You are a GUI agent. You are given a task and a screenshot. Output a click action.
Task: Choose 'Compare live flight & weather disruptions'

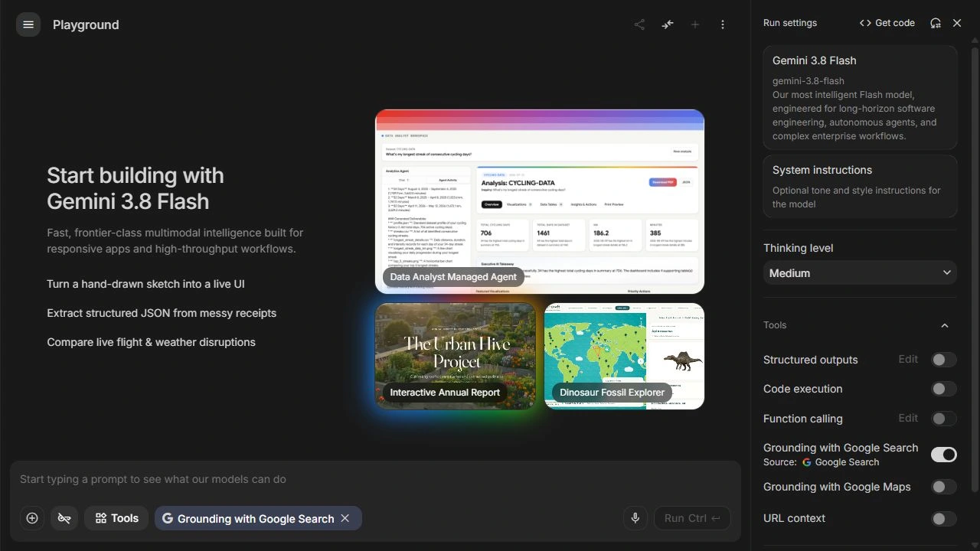[151, 342]
